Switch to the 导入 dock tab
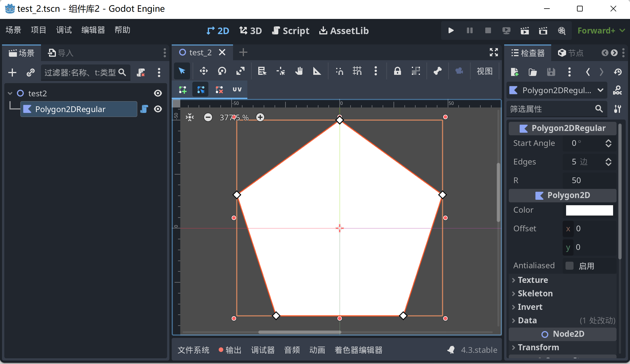Image resolution: width=630 pixels, height=364 pixels. pos(60,53)
